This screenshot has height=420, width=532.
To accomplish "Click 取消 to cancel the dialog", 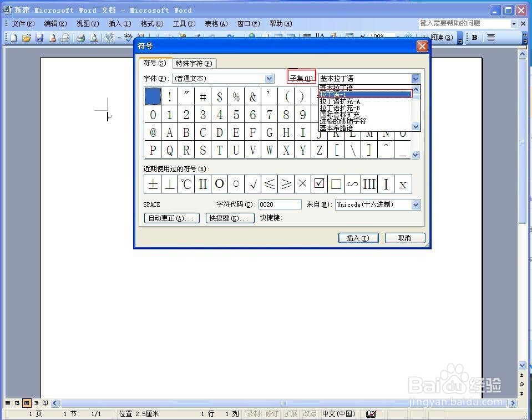I will pos(405,238).
